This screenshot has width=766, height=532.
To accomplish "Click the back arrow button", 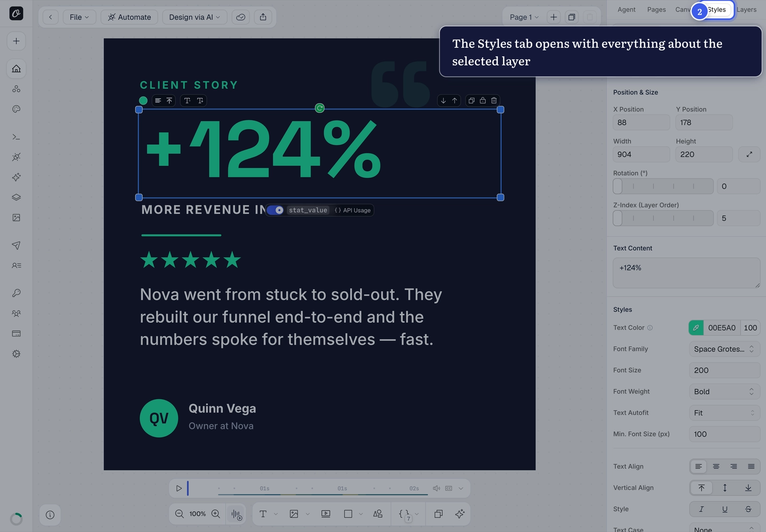I will pos(50,17).
